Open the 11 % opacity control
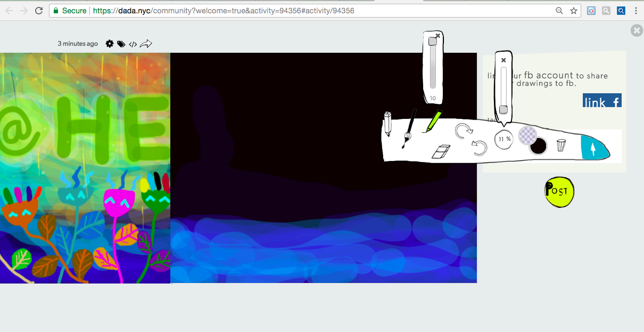Image resolution: width=644 pixels, height=332 pixels. 503,139
